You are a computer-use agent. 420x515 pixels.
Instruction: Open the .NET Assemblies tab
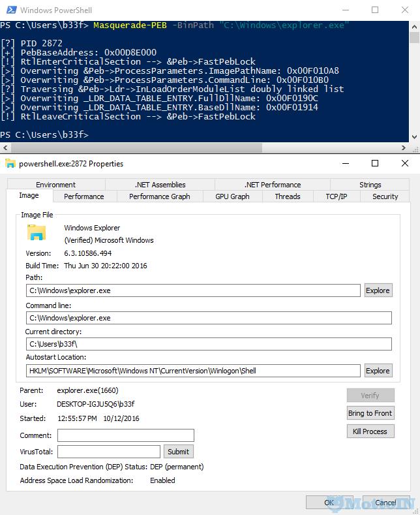click(x=160, y=185)
